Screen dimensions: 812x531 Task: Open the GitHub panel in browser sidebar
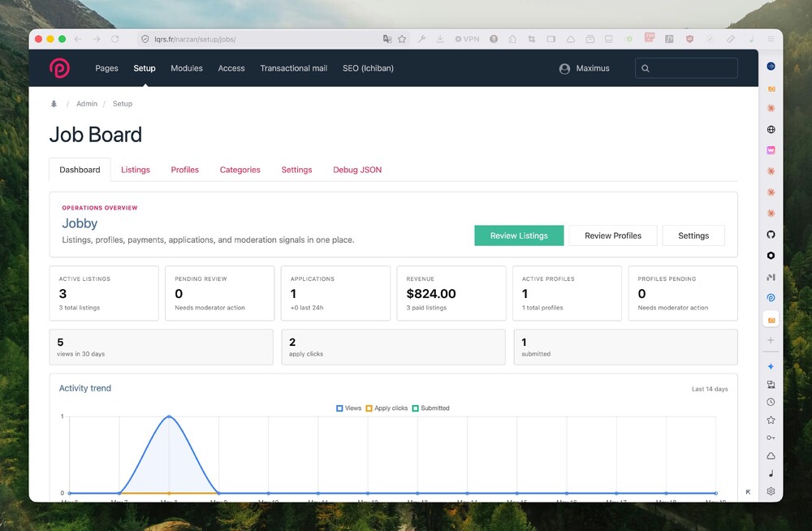point(771,234)
